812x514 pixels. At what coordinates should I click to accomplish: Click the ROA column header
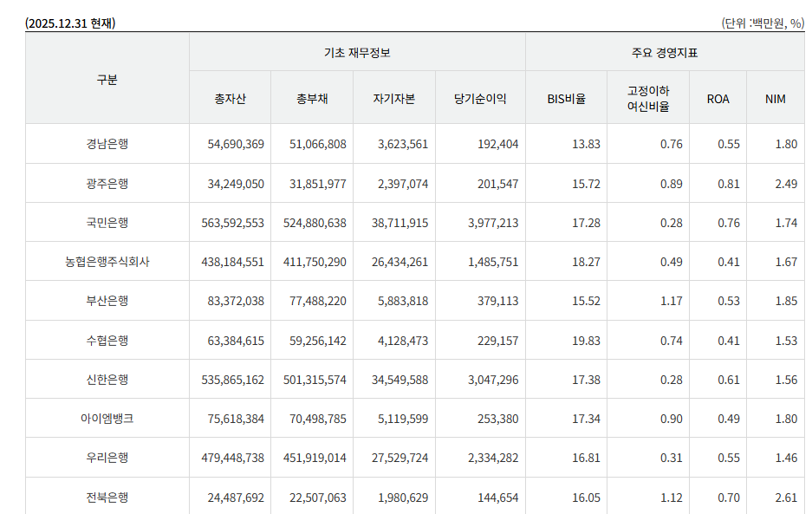(x=718, y=99)
